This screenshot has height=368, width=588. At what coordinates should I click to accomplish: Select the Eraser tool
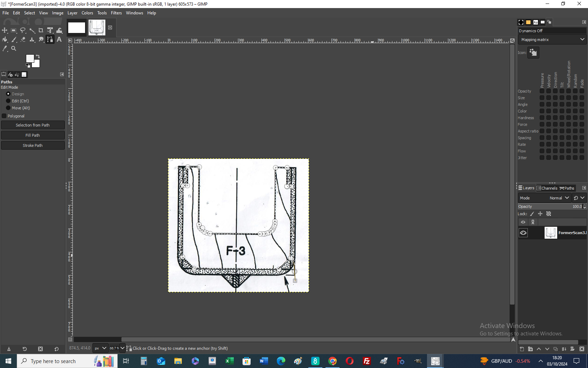(x=23, y=40)
